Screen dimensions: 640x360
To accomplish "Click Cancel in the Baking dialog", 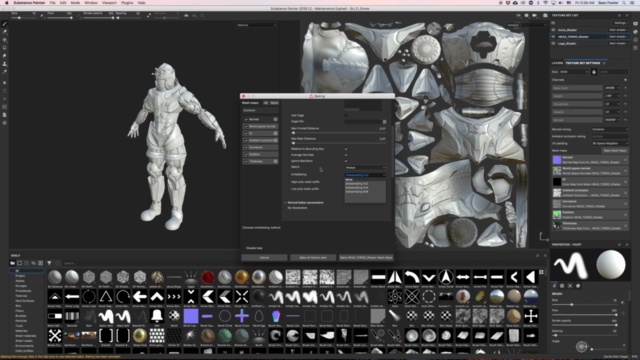I will (264, 258).
